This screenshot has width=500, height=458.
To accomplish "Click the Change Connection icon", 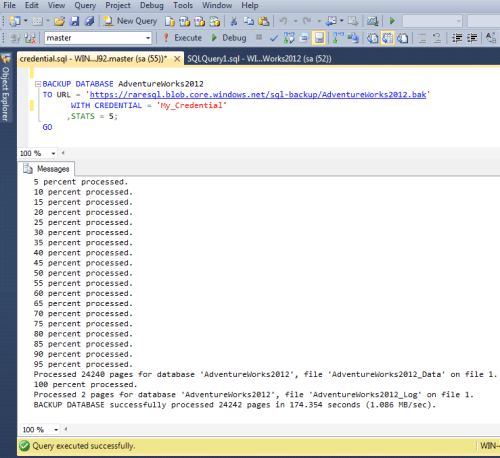I will (30, 38).
